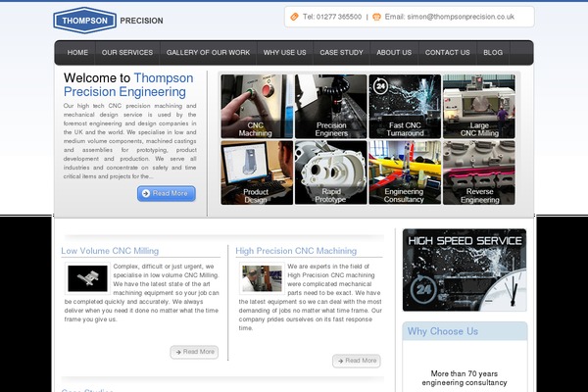Open the CASE STUDY page
This screenshot has width=588, height=392.
(342, 53)
